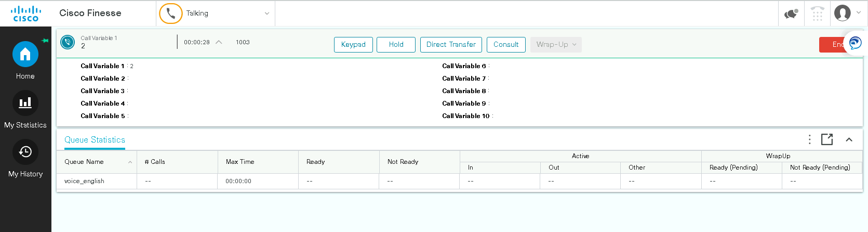Image resolution: width=868 pixels, height=232 pixels.
Task: Select the Queue Statistics tab
Action: pyautogui.click(x=95, y=140)
